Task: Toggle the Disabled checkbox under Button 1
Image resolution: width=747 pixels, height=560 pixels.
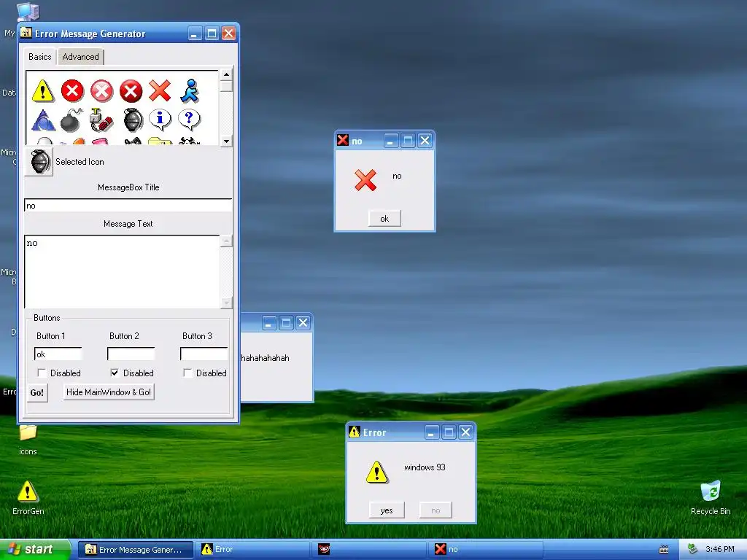Action: point(42,373)
